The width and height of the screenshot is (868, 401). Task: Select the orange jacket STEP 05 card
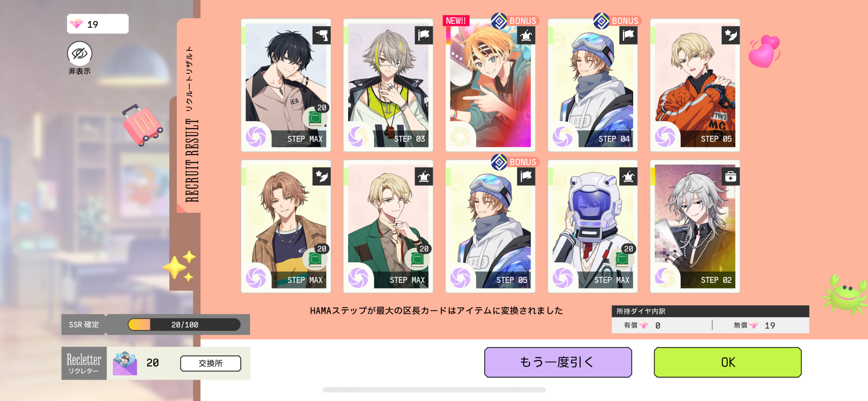[x=695, y=86]
